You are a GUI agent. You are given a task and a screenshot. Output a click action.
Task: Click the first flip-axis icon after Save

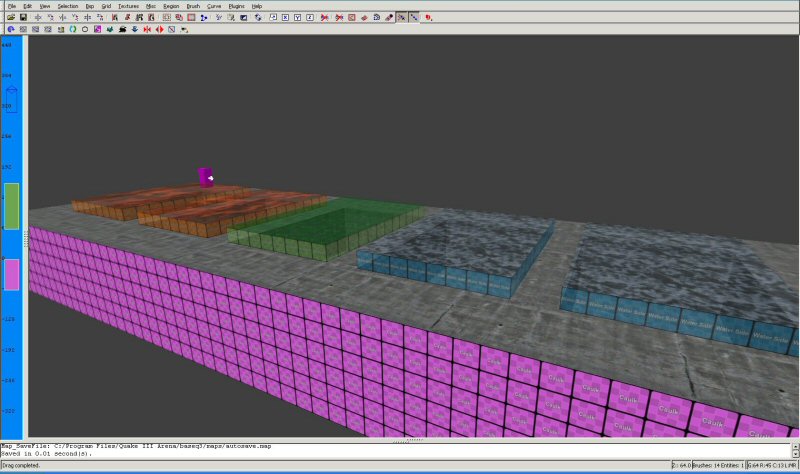[x=39, y=17]
